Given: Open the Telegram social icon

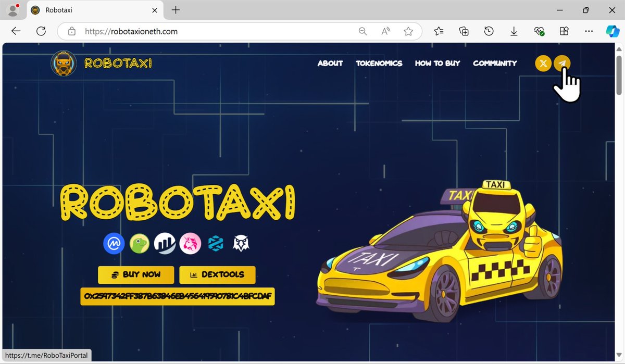Looking at the screenshot, I should tap(562, 64).
